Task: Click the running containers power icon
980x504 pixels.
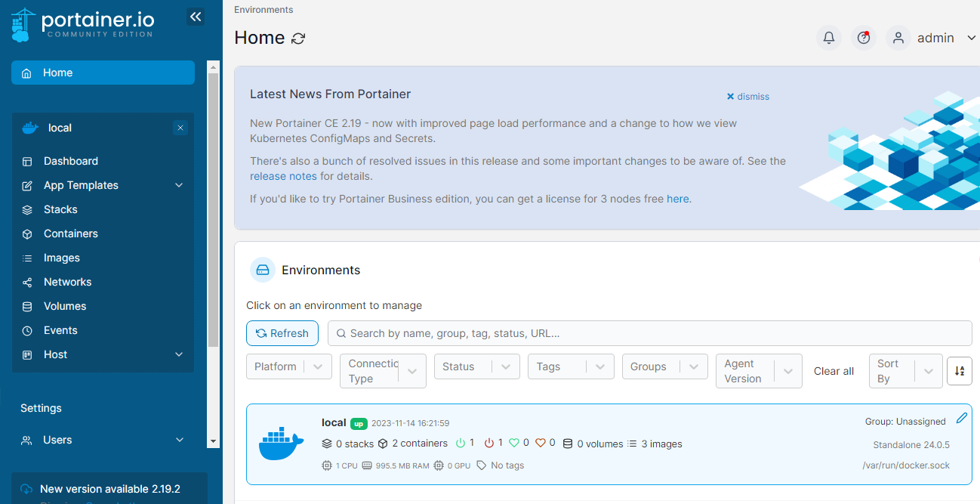Action: coord(461,443)
